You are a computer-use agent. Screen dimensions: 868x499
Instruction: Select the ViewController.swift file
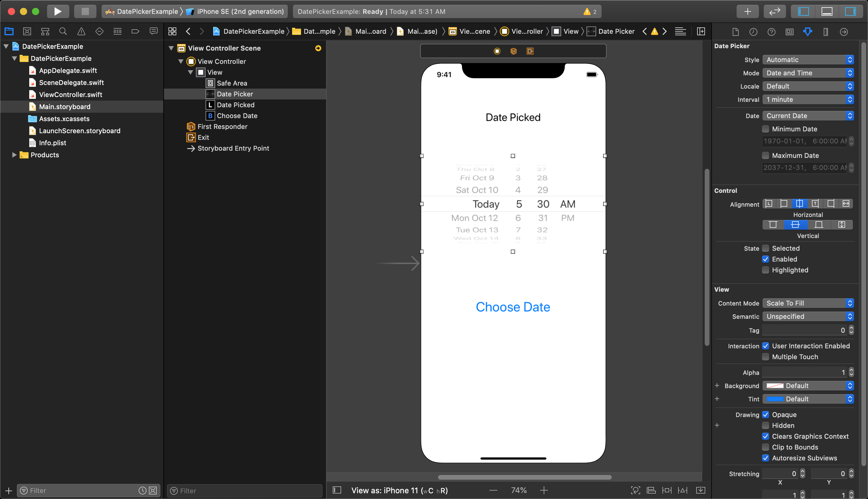tap(70, 94)
